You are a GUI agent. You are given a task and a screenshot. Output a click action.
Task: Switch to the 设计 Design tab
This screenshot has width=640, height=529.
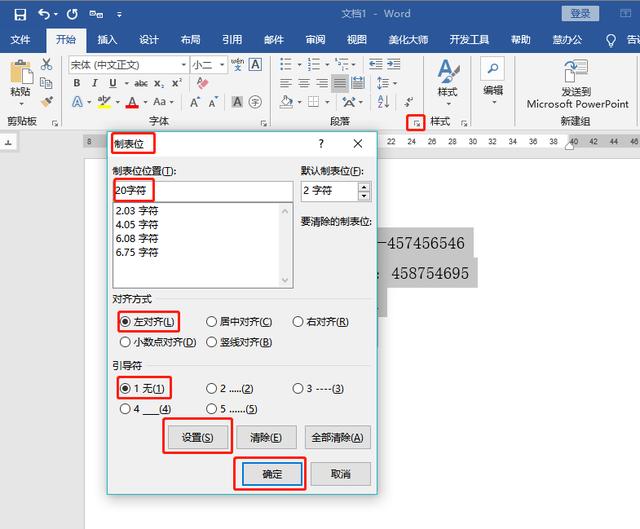tap(149, 40)
